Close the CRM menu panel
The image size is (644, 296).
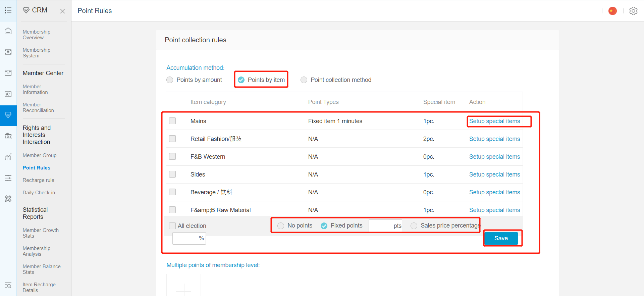coord(62,11)
